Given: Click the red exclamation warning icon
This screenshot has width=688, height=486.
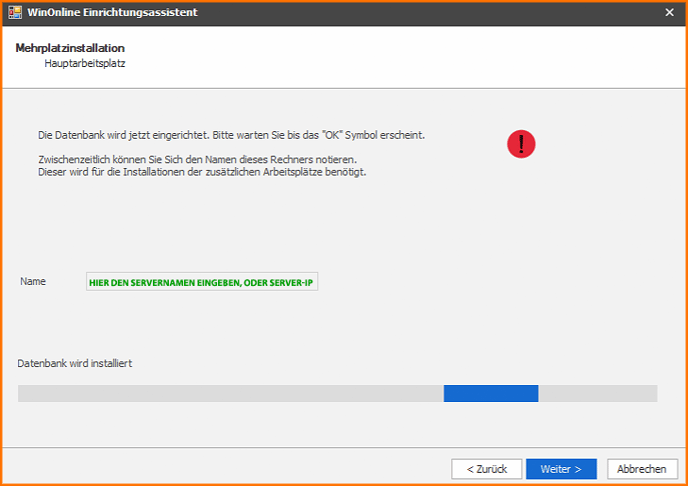Looking at the screenshot, I should pos(521,144).
